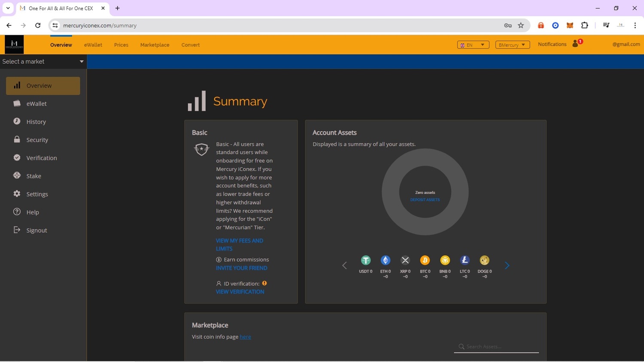644x362 pixels.
Task: Click VIEW MY FEES AND LIMITS link
Action: (x=240, y=244)
